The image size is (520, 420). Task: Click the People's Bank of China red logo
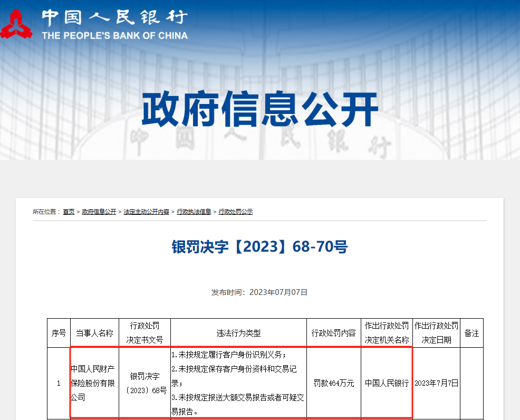click(16, 24)
